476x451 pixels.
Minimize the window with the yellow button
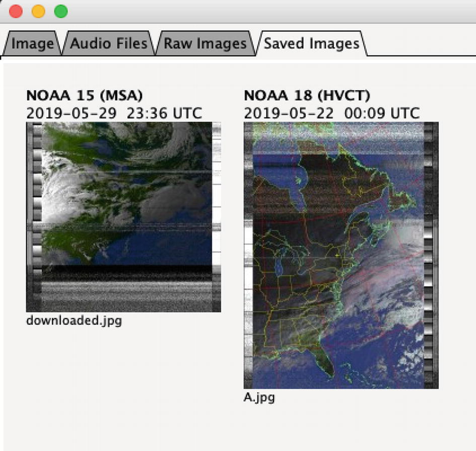click(38, 12)
